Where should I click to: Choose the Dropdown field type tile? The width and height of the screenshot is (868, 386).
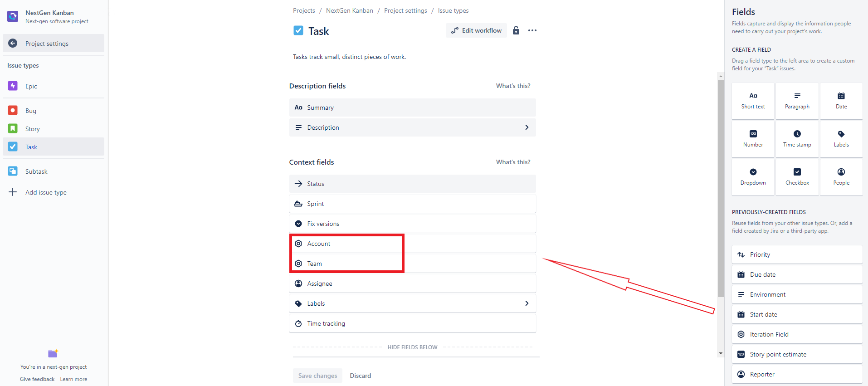[x=753, y=177]
